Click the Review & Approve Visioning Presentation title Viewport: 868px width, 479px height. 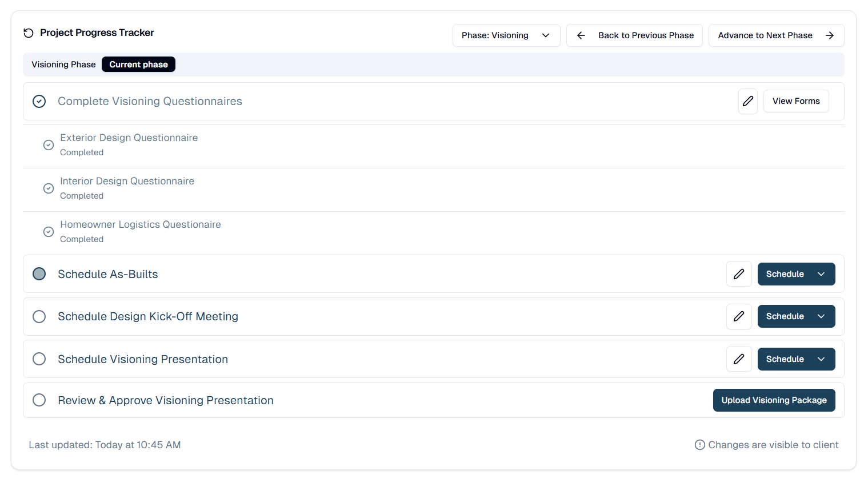(166, 400)
